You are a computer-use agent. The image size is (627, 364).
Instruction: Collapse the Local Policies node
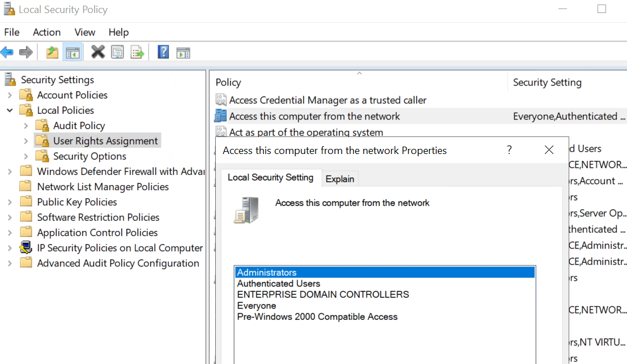pyautogui.click(x=10, y=110)
